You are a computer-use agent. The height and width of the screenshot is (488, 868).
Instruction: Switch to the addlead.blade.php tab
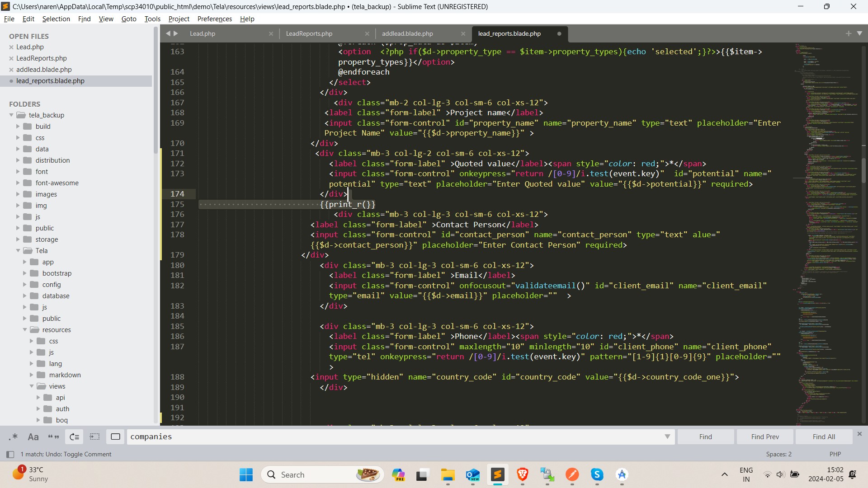pos(407,33)
